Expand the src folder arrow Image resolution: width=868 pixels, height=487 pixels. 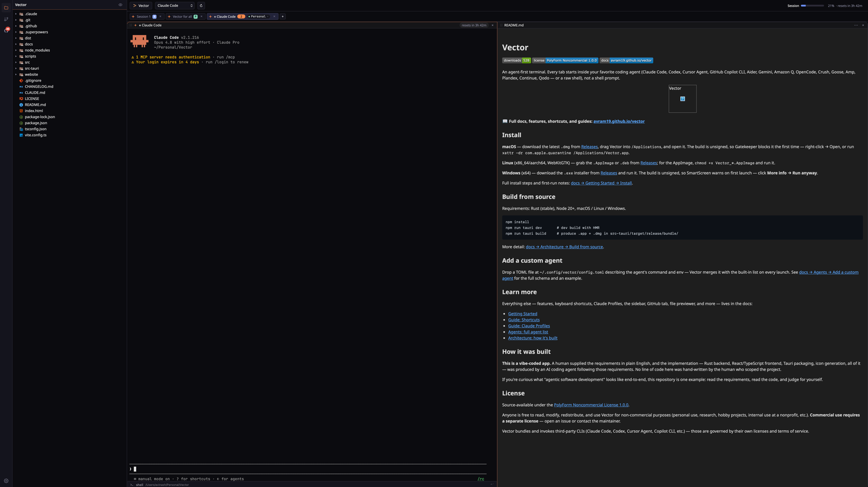pyautogui.click(x=16, y=62)
